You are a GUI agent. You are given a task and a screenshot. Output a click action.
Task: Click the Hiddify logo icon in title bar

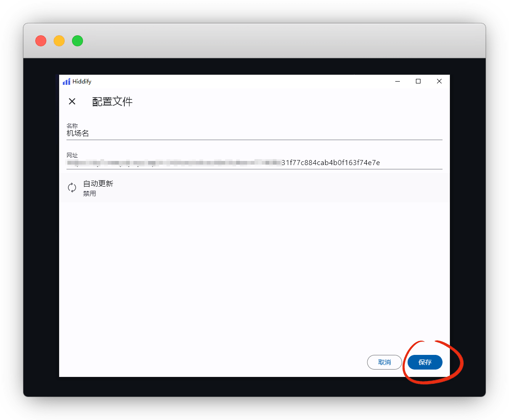[66, 82]
